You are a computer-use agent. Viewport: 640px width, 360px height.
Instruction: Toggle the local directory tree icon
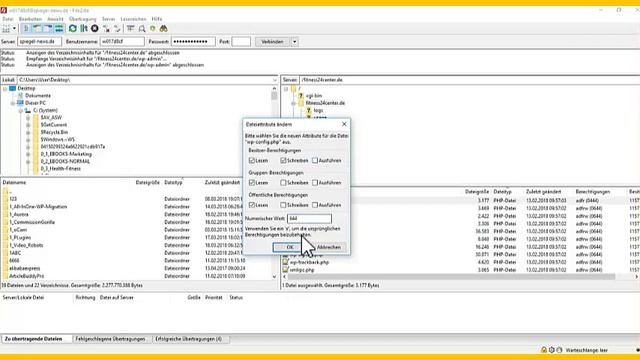37,29
